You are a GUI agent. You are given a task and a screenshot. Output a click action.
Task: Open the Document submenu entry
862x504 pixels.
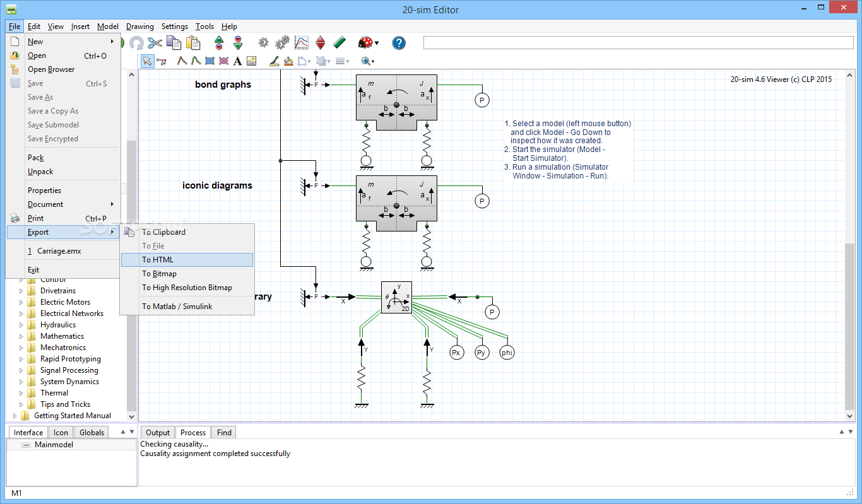63,204
